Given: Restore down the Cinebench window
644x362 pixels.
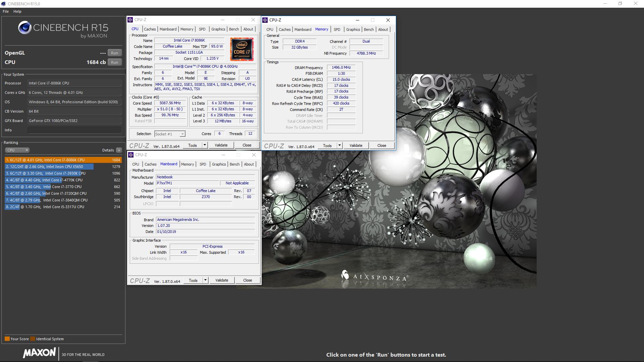Looking at the screenshot, I should [x=620, y=4].
